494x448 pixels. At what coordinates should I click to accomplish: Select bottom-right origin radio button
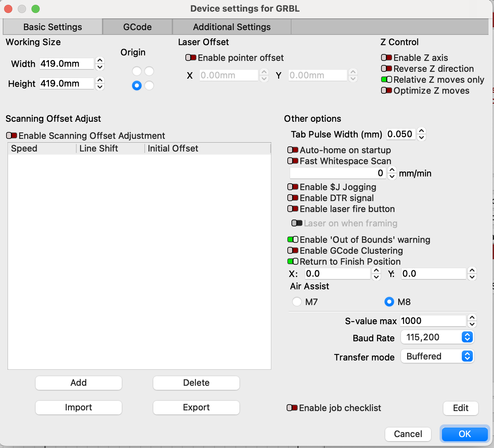tap(149, 85)
